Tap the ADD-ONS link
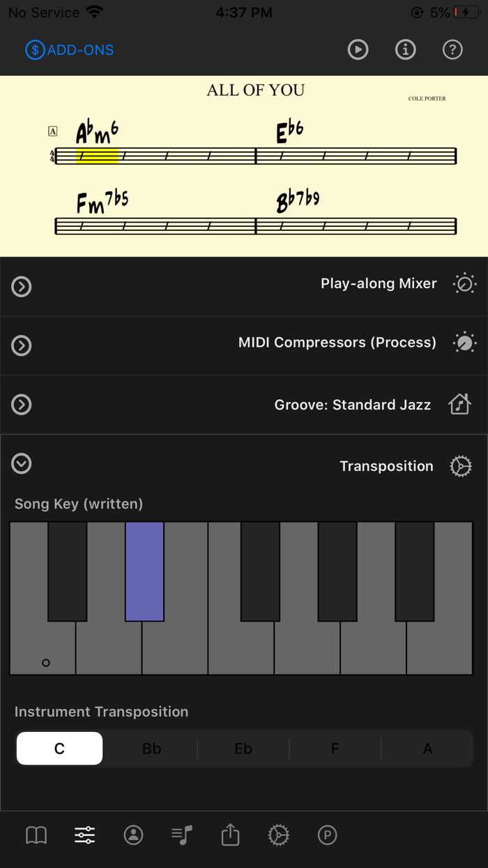Image resolution: width=488 pixels, height=868 pixels. point(68,50)
